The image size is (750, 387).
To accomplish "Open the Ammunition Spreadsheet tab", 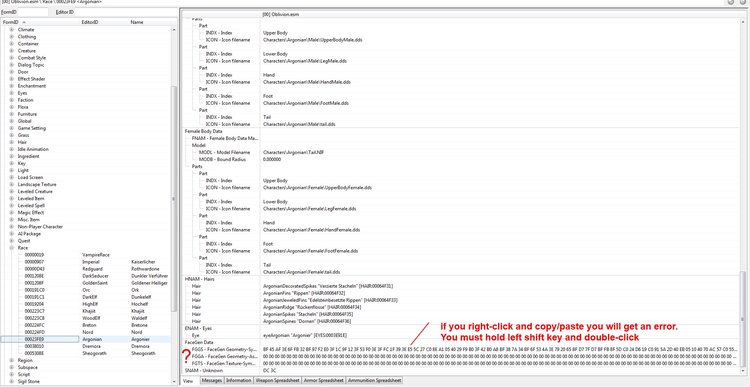I will 374,381.
